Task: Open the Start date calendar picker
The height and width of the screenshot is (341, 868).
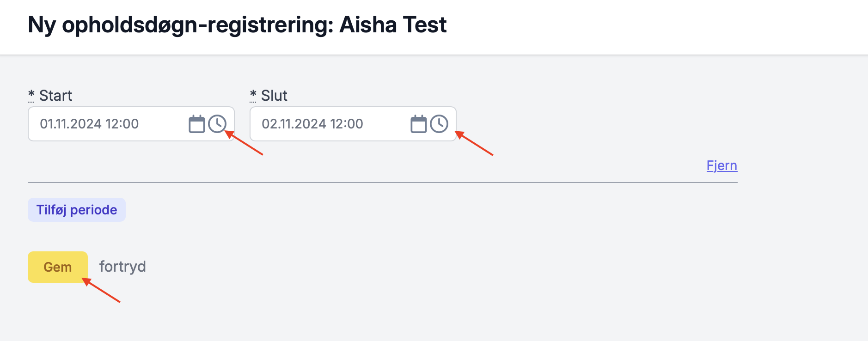Action: tap(196, 124)
